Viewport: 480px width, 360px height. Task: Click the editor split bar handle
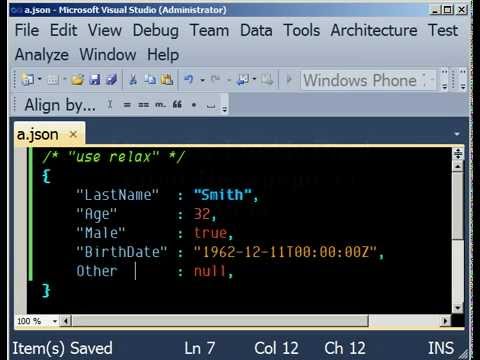[x=458, y=154]
